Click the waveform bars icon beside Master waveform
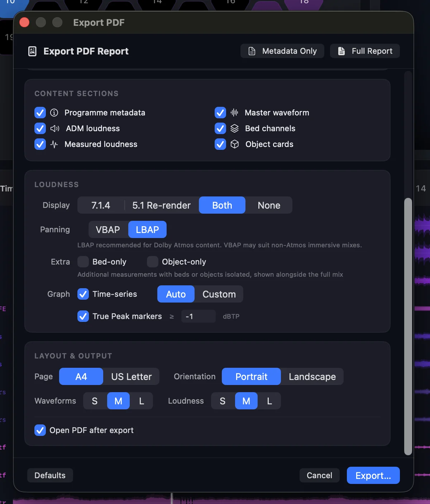The image size is (430, 504). tap(234, 113)
